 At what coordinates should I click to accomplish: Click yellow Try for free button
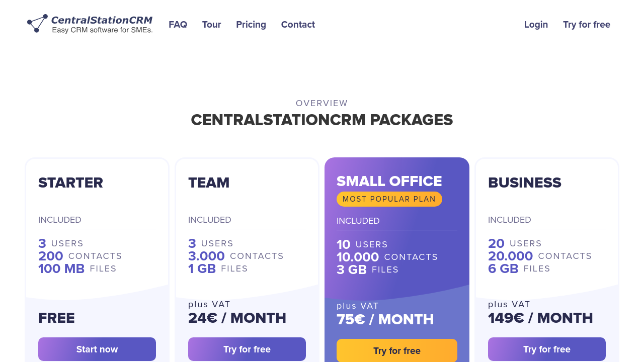pos(397,350)
